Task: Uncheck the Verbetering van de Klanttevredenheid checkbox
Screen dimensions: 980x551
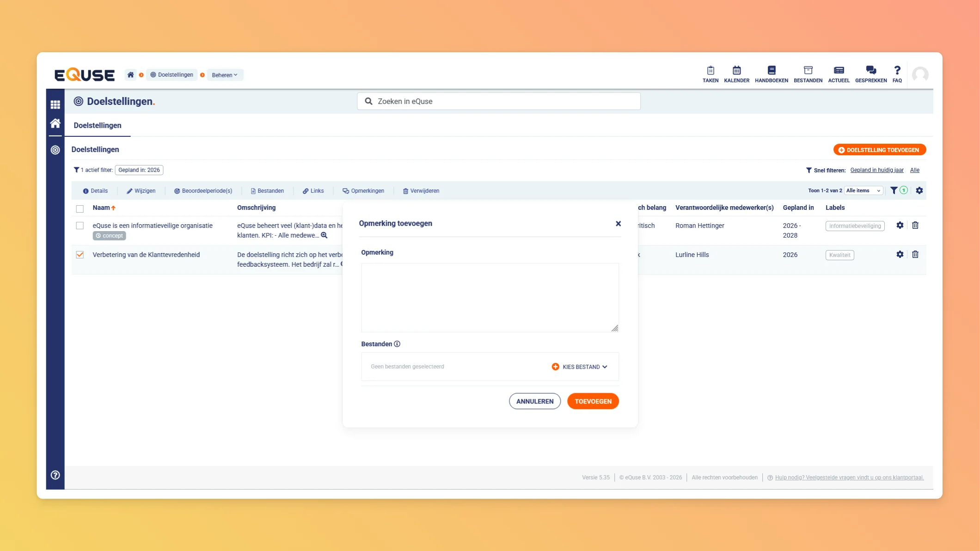Action: 80,255
